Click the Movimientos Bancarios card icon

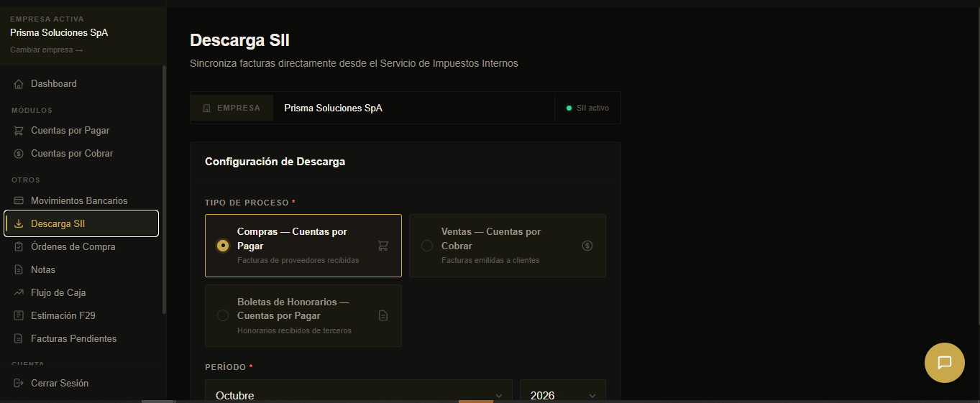pos(19,200)
